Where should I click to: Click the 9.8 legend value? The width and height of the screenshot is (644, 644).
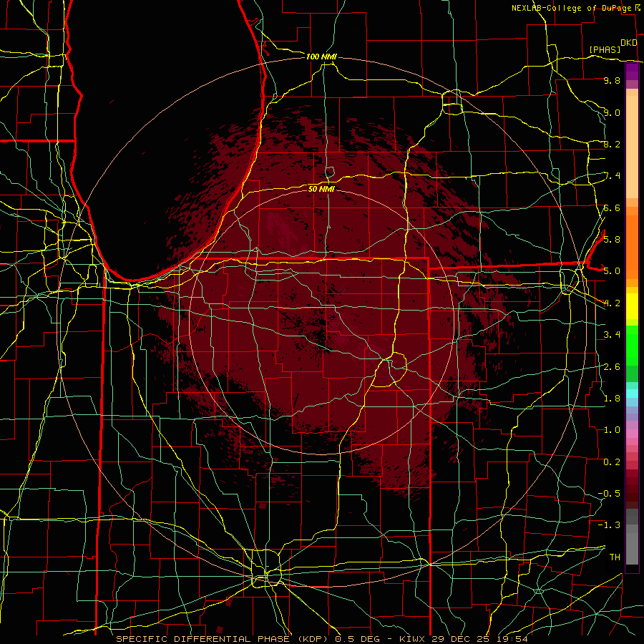tap(612, 80)
